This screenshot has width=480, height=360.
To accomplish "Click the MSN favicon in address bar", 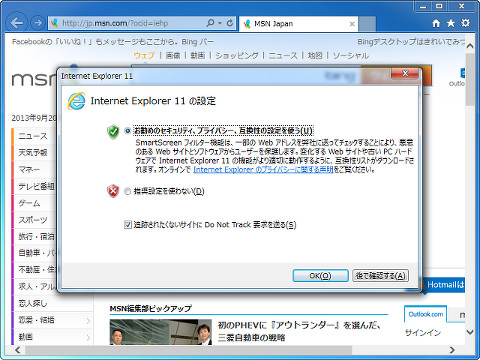I will coord(54,23).
